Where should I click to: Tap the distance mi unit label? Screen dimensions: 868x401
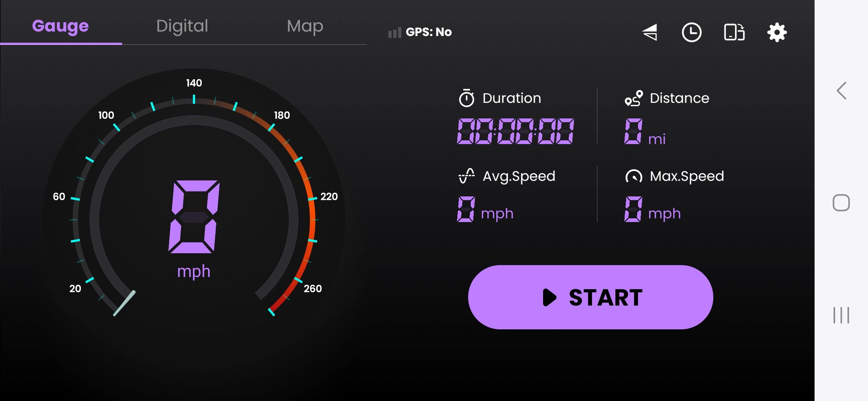[x=657, y=140]
